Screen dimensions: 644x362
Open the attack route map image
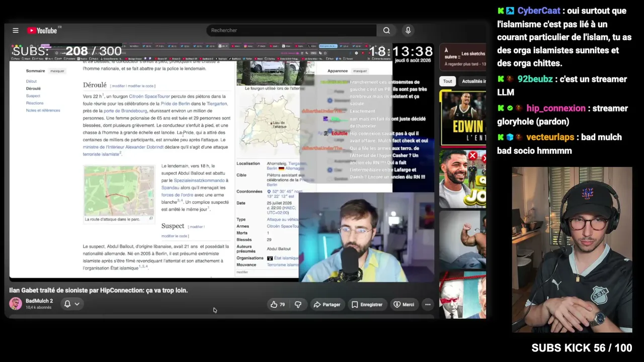pos(119,191)
